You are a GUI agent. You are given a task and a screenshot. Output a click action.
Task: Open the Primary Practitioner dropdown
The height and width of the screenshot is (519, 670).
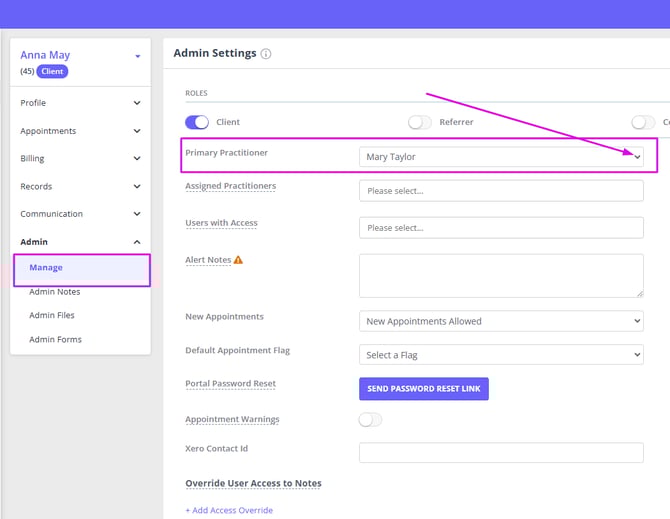pyautogui.click(x=501, y=157)
